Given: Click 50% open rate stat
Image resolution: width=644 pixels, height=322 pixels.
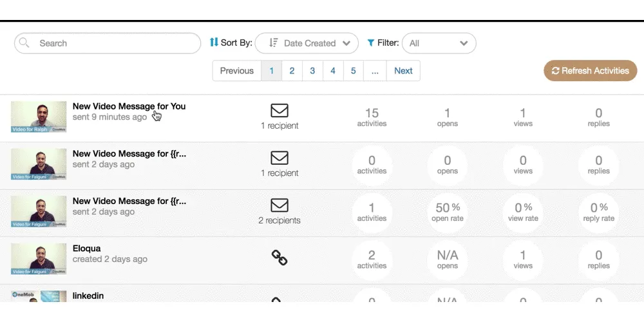Looking at the screenshot, I should click(448, 213).
